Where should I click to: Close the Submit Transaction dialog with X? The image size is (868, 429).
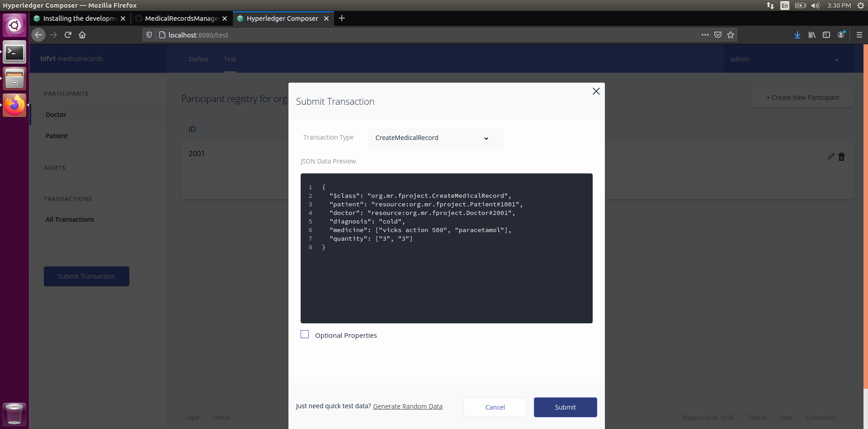[596, 91]
